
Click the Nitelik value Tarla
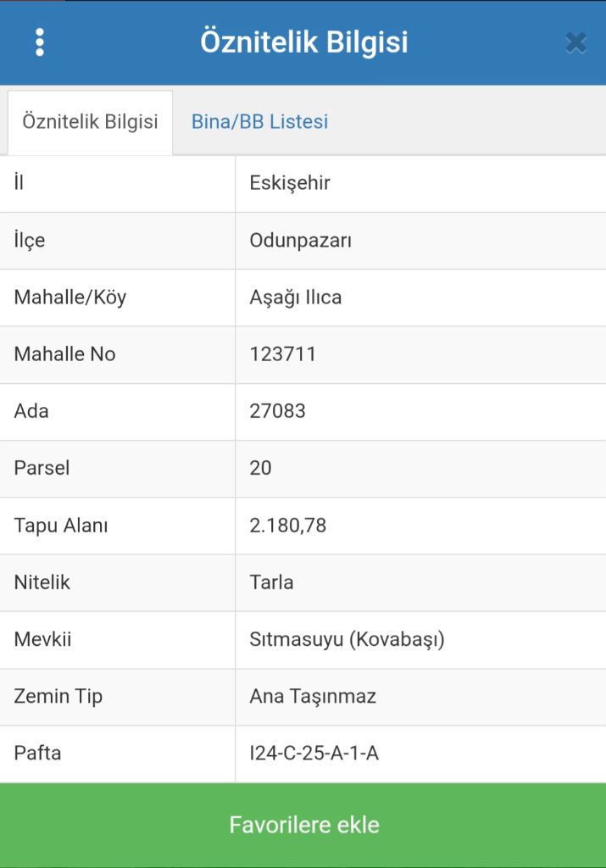(271, 582)
